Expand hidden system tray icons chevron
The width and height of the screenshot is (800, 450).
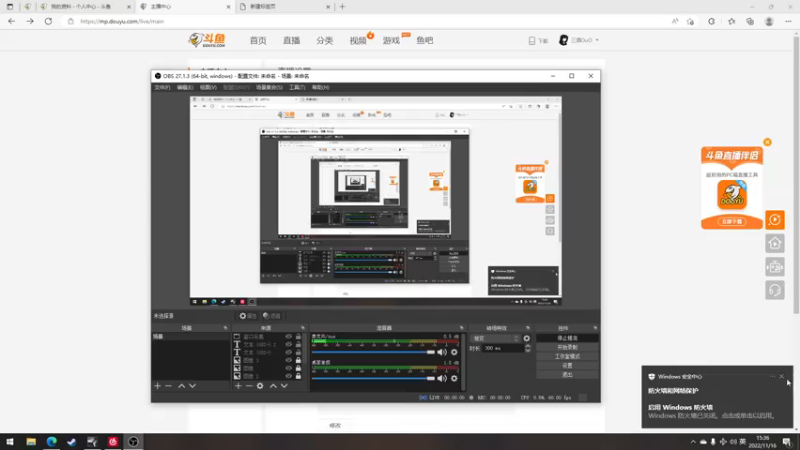693,442
